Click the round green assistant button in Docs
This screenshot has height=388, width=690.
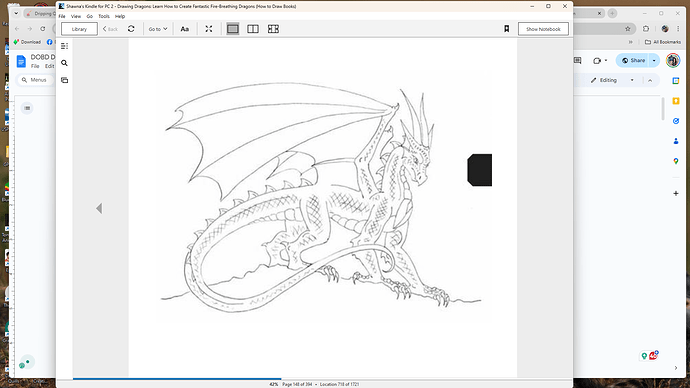(x=26, y=362)
